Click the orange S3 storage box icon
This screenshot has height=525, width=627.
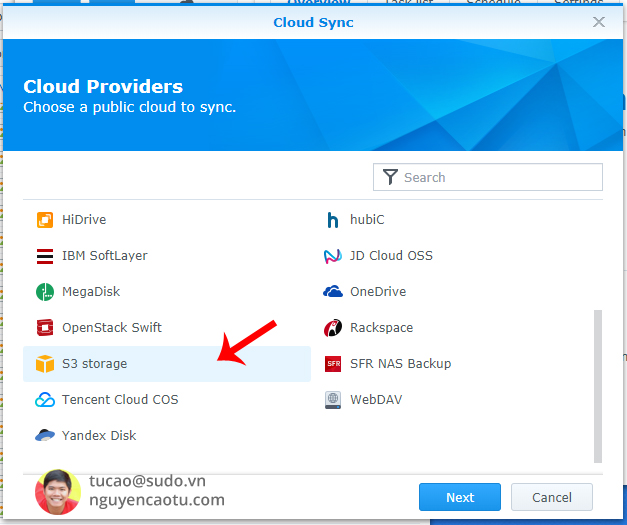pos(45,364)
